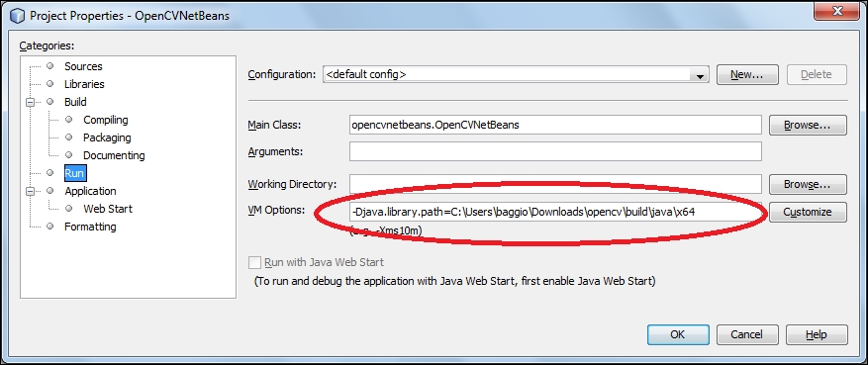Browse for the Working Directory
Image resolution: width=868 pixels, height=365 pixels.
808,184
